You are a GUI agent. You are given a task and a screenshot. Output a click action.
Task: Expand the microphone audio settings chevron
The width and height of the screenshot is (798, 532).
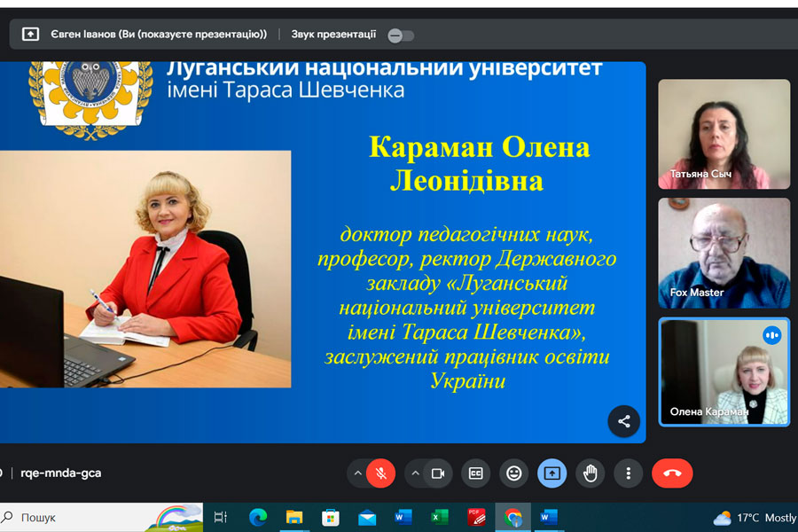(358, 473)
